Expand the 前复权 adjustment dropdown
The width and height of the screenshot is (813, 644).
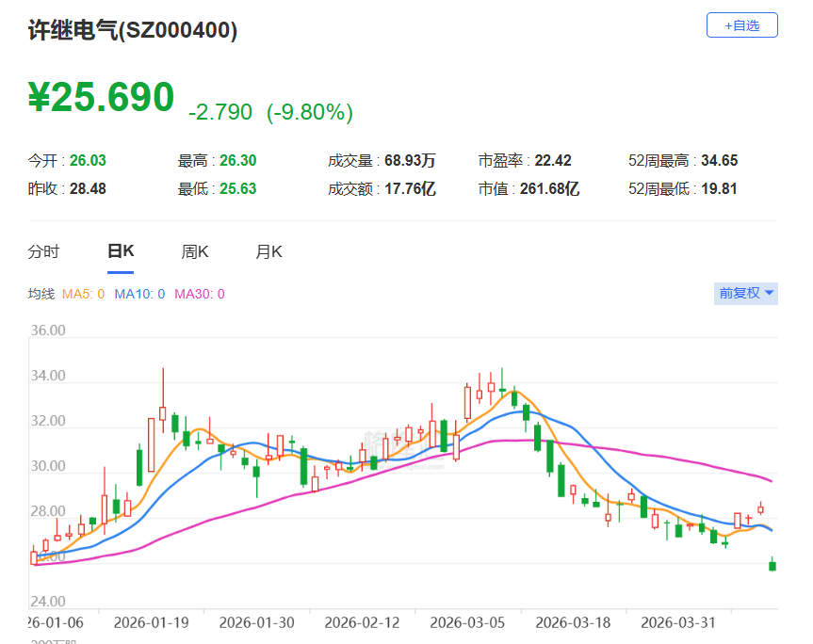[x=746, y=293]
